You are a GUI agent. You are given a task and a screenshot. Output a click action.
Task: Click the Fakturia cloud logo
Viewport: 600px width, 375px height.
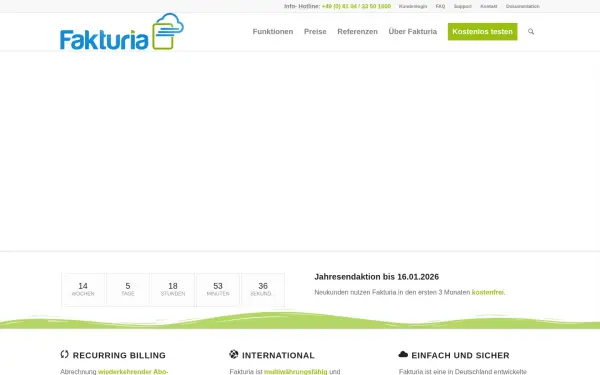[122, 32]
